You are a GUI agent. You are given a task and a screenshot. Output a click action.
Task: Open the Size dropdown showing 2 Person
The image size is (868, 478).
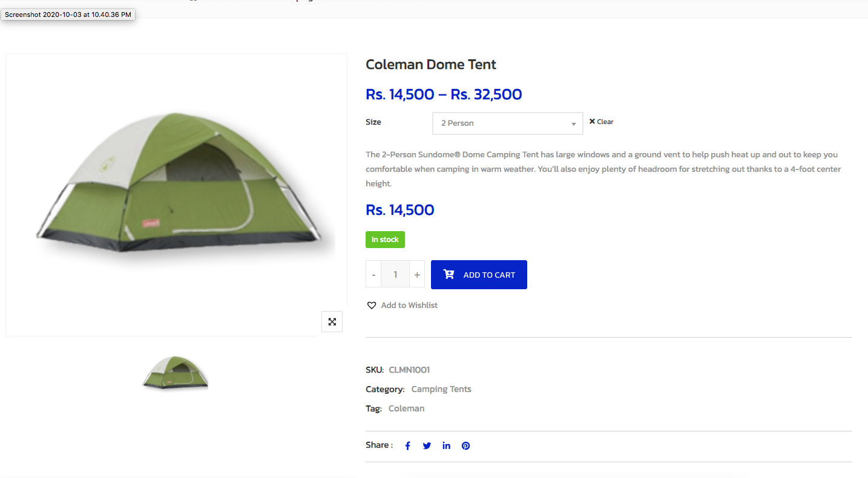pyautogui.click(x=507, y=123)
